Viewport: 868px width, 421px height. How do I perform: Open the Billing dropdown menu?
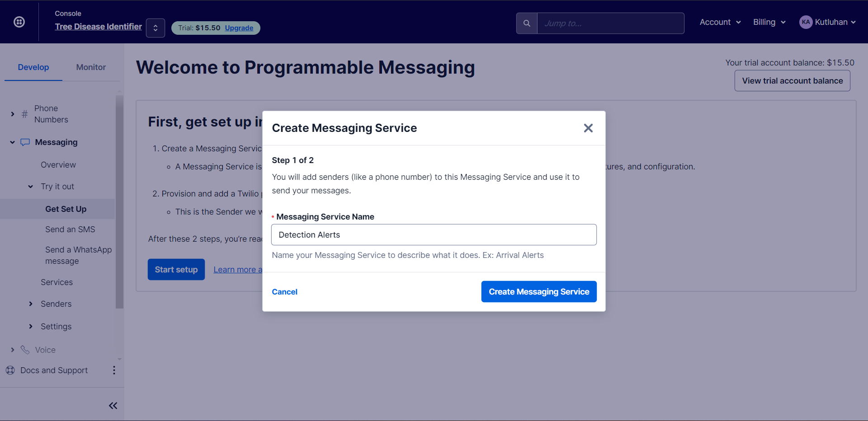pos(769,22)
